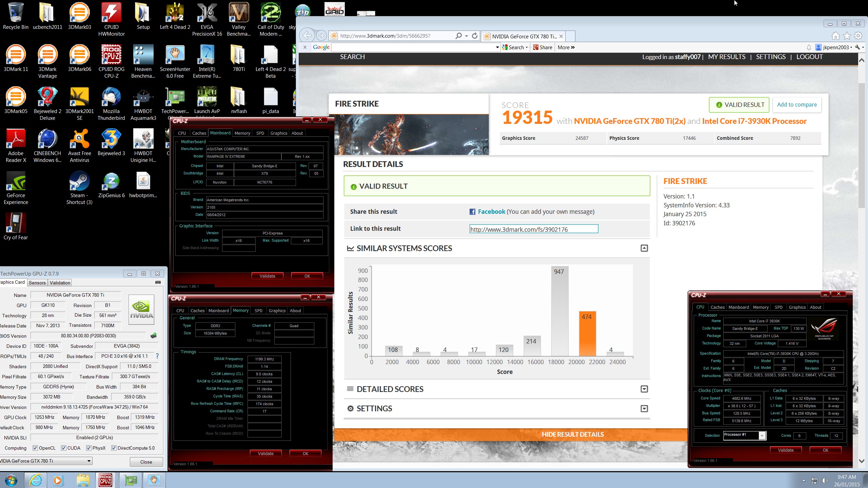Viewport: 868px width, 488px height.
Task: Open Internet Explorer tools gear icon
Action: [858, 36]
